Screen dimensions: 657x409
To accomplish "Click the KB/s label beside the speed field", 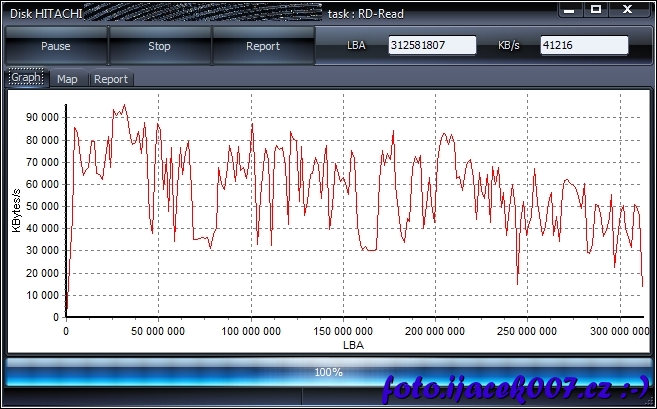I will 510,46.
